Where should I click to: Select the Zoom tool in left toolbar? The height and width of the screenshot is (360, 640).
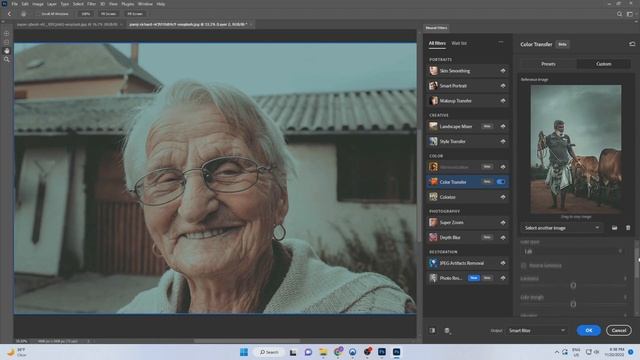[x=7, y=60]
